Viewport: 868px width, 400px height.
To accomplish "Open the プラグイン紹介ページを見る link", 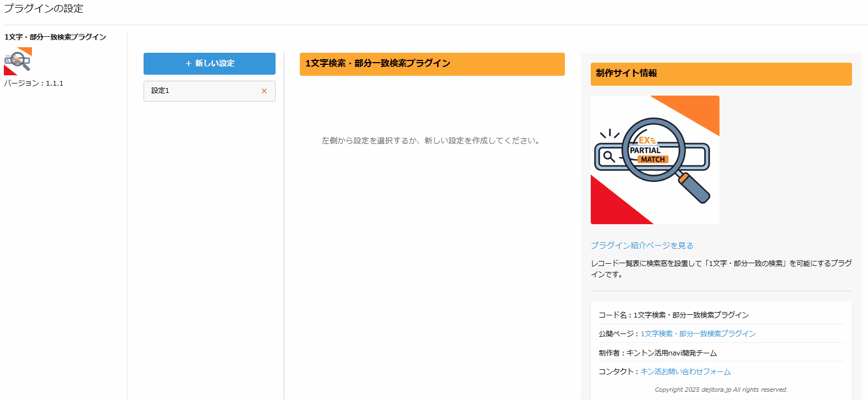I will [x=642, y=246].
